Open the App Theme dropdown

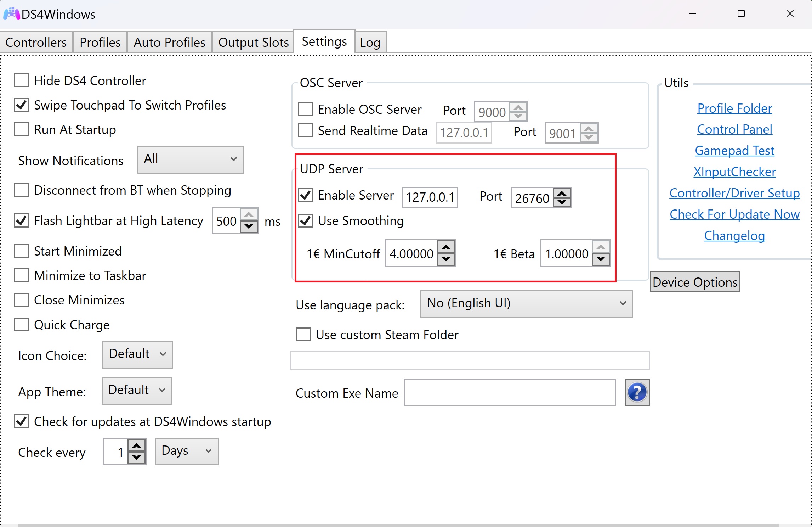point(137,391)
